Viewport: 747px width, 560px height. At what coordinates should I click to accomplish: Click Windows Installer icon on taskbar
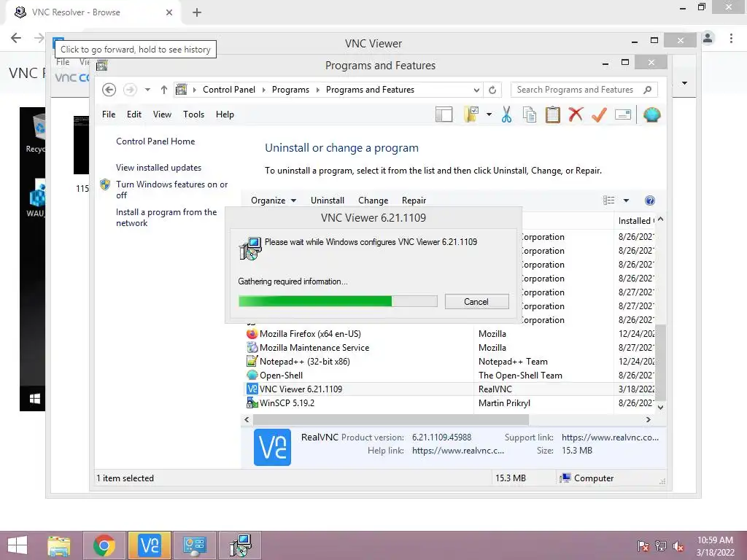(x=239, y=545)
